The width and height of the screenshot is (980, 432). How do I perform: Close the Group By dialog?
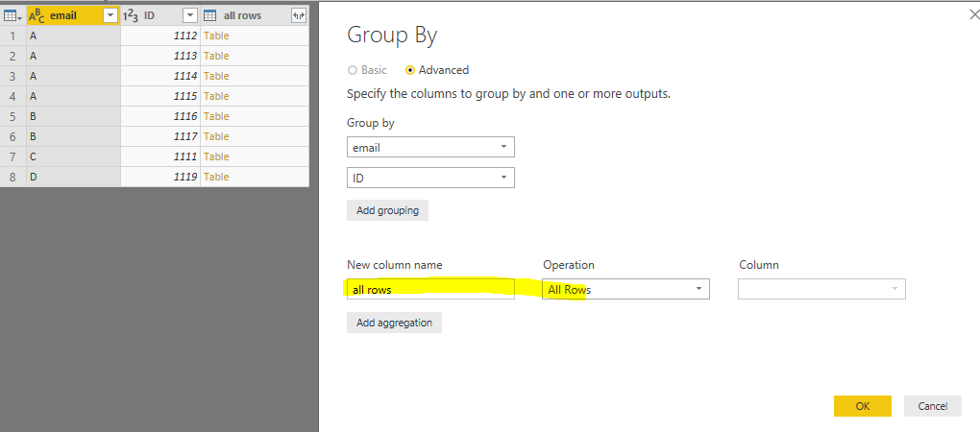pos(973,15)
